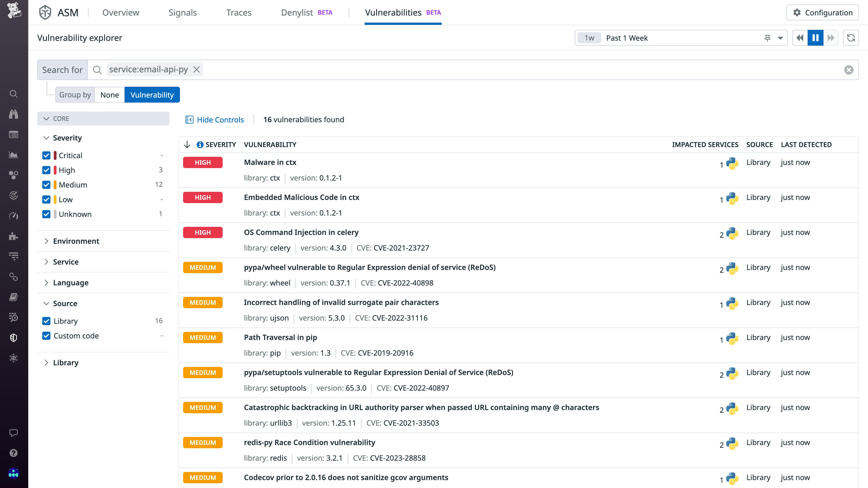
Task: Click the refresh icon next to time controls
Action: click(850, 38)
